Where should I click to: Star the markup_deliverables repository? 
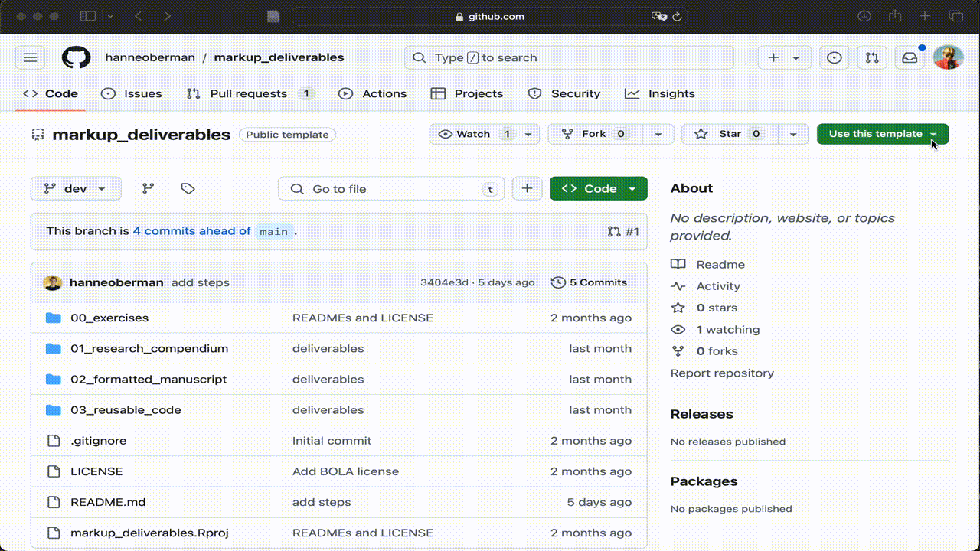point(730,134)
